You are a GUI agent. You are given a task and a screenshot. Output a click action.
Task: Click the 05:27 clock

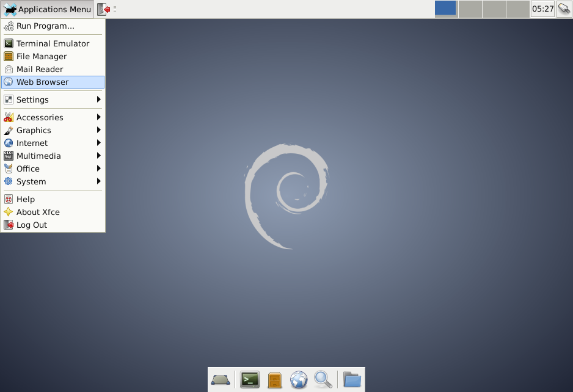point(542,9)
